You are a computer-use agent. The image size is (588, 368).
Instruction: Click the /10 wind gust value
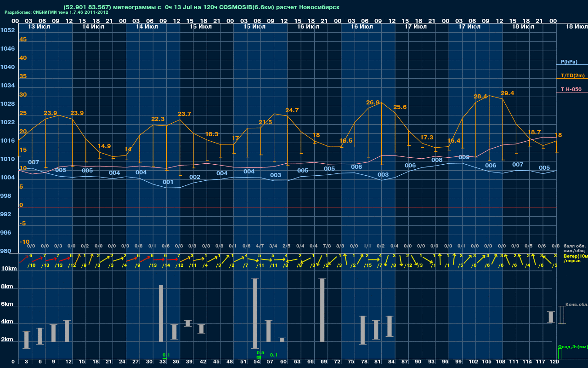(x=31, y=265)
